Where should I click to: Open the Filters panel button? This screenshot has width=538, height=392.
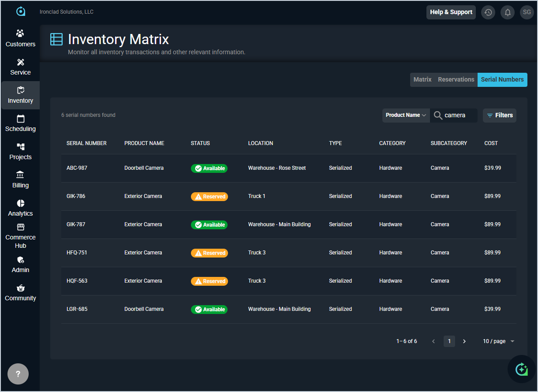pyautogui.click(x=500, y=116)
